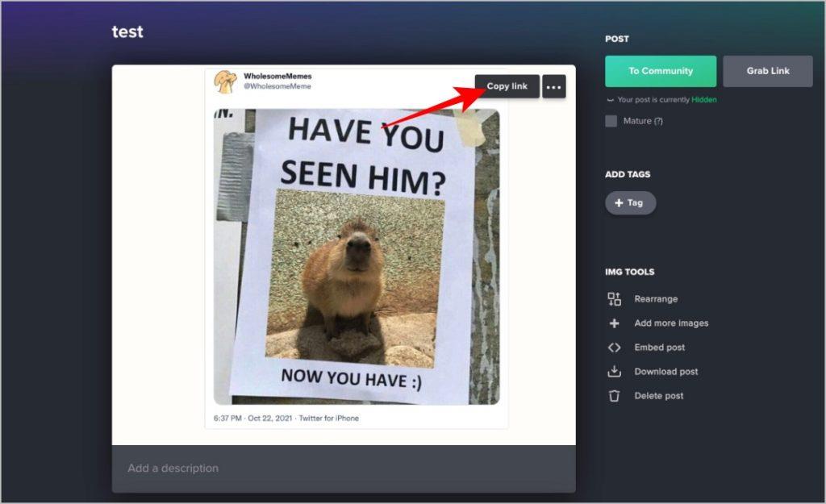Click the Delete post trash icon
The image size is (826, 504).
pyautogui.click(x=614, y=396)
